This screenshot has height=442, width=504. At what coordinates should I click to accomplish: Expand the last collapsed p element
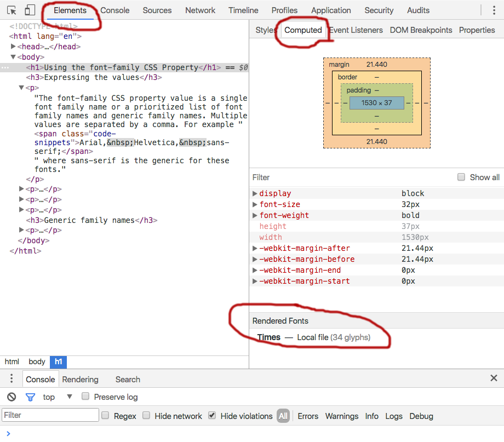(x=21, y=229)
